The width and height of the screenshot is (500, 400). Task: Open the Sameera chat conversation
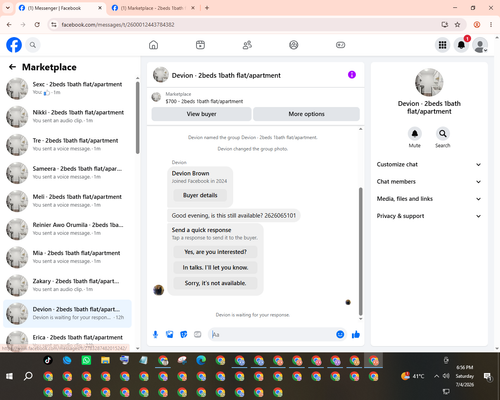[x=68, y=173]
